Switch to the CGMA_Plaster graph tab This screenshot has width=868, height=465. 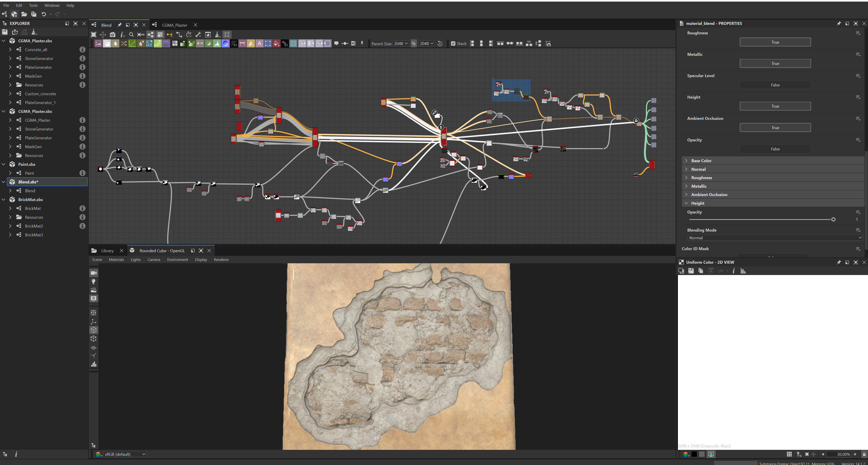[174, 25]
